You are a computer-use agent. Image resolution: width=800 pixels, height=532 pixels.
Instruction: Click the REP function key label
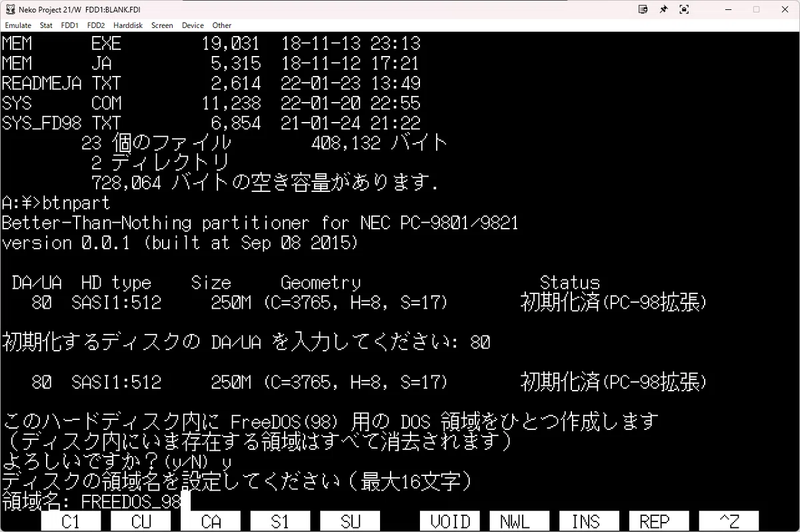click(x=659, y=521)
